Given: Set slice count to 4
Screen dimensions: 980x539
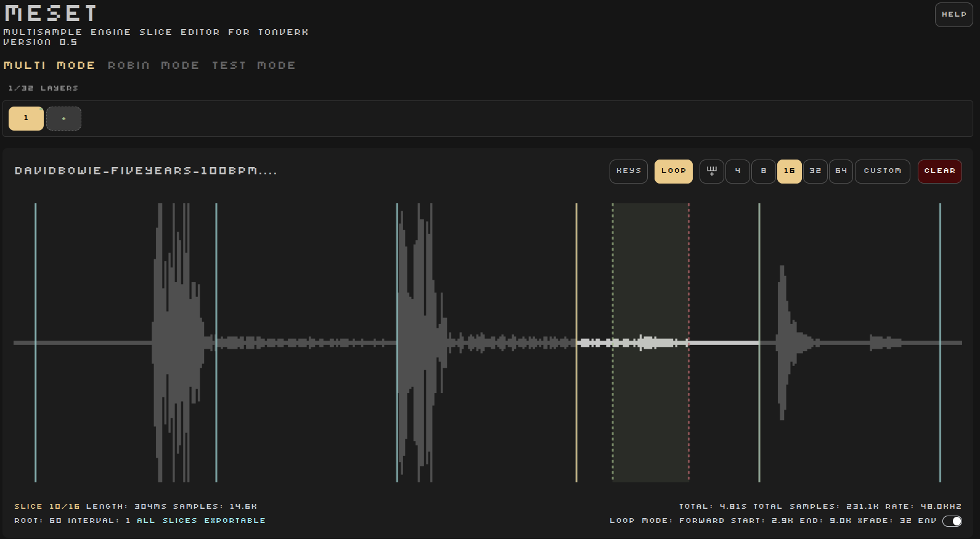Looking at the screenshot, I should [737, 171].
